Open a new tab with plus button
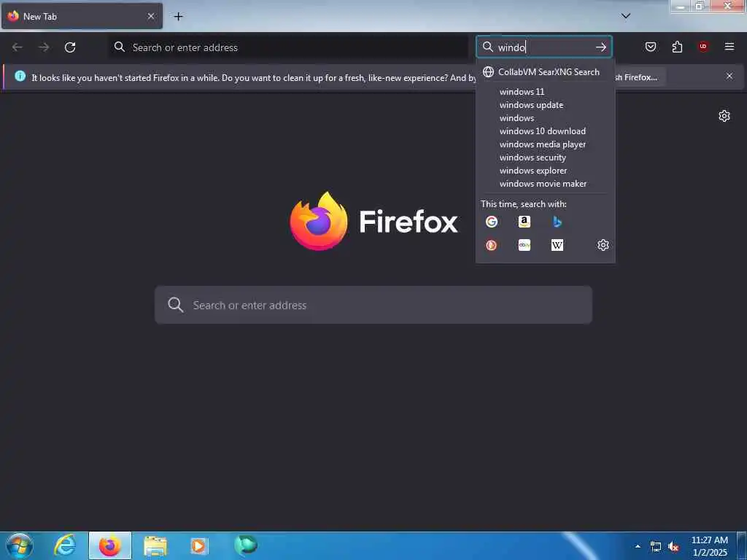 point(178,16)
